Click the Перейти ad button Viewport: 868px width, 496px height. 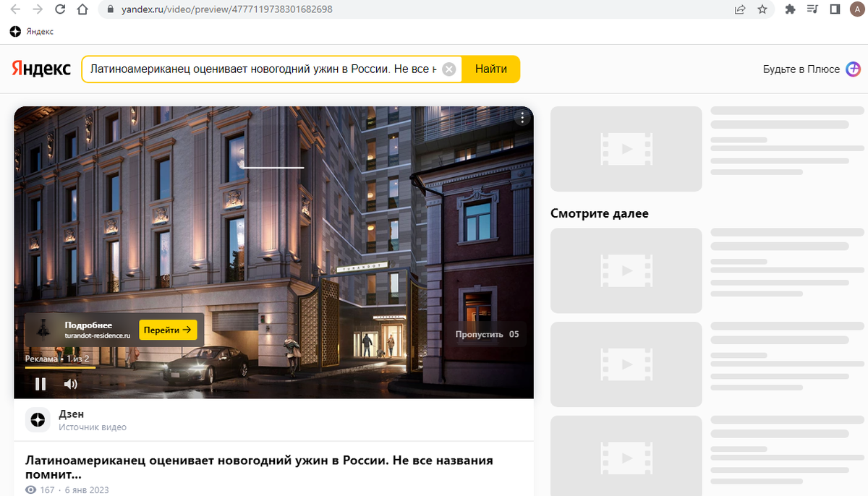pyautogui.click(x=168, y=330)
